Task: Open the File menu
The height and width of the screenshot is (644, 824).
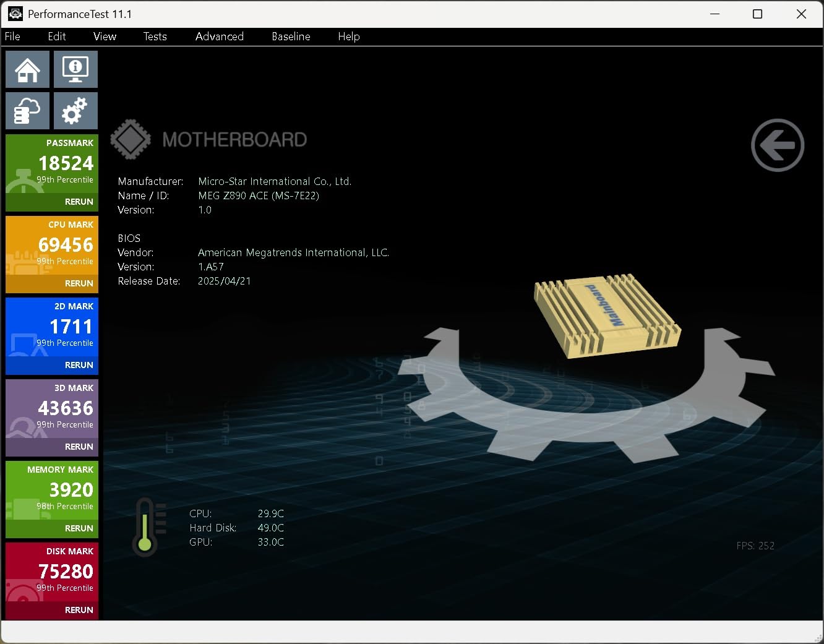Action: (12, 36)
